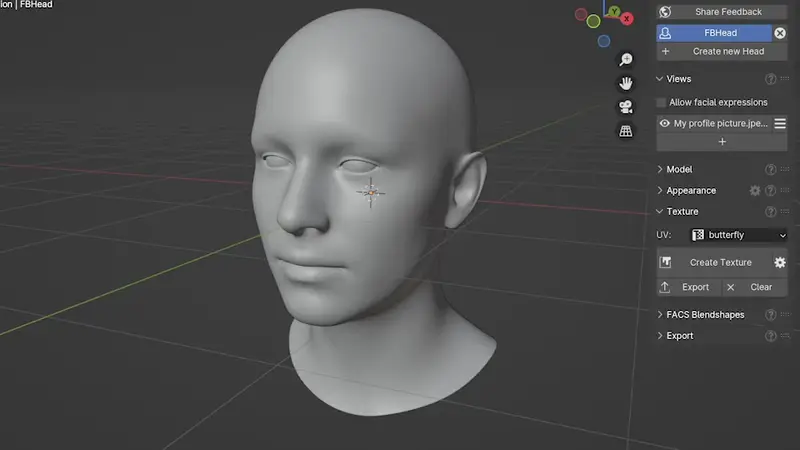Click Share Feedback button
The height and width of the screenshot is (450, 800).
pos(721,12)
